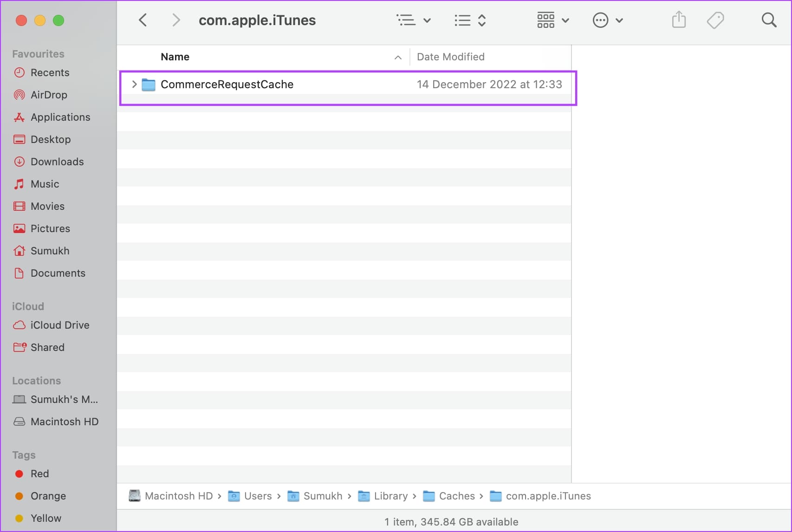
Task: Click Caches in the path bar
Action: (457, 496)
